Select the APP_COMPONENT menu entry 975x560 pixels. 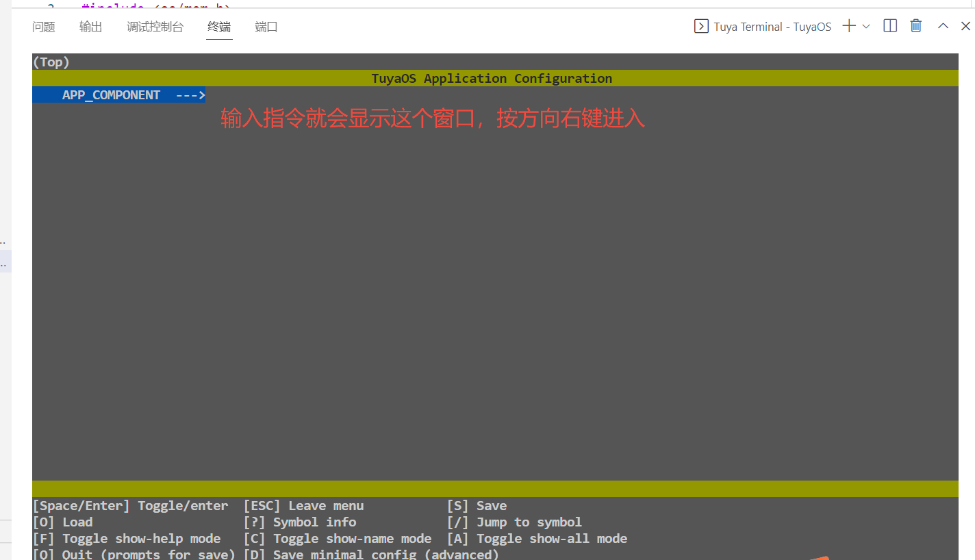tap(119, 94)
